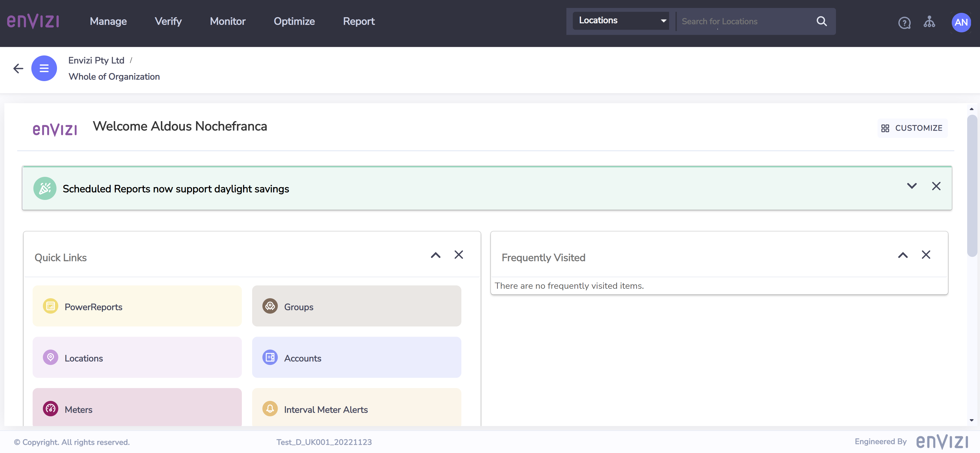Screen dimensions: 980x453
Task: Open the AN user profile avatar
Action: coord(961,22)
